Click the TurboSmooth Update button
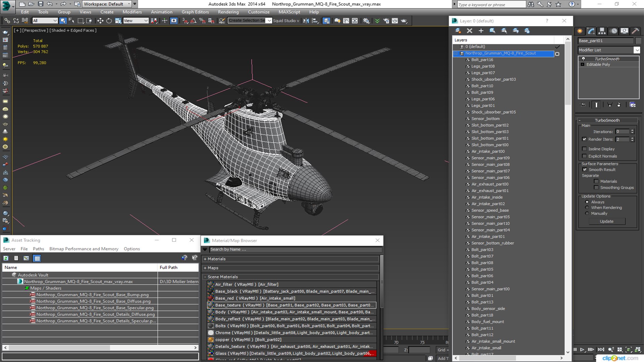This screenshot has height=362, width=644. coord(606,222)
